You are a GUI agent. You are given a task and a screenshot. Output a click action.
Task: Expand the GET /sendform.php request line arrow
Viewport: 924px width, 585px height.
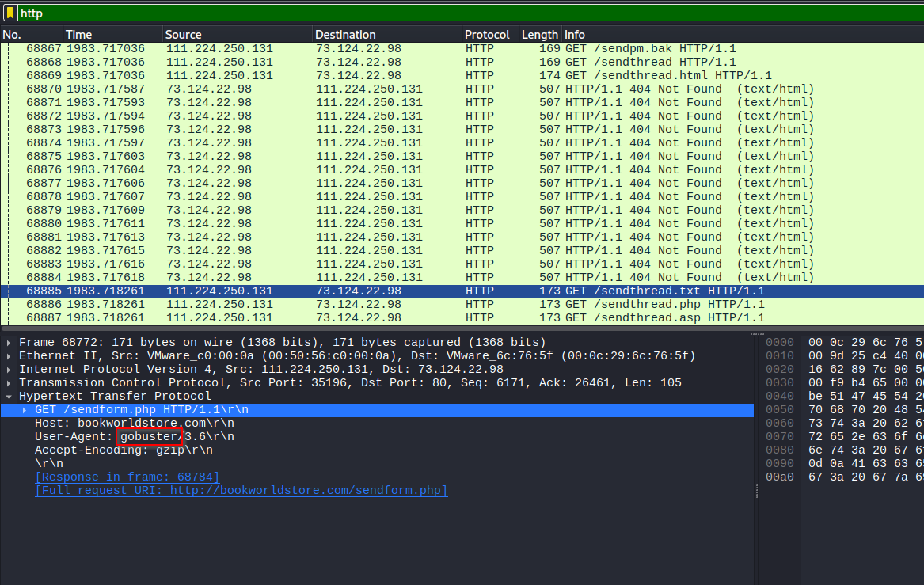(25, 410)
